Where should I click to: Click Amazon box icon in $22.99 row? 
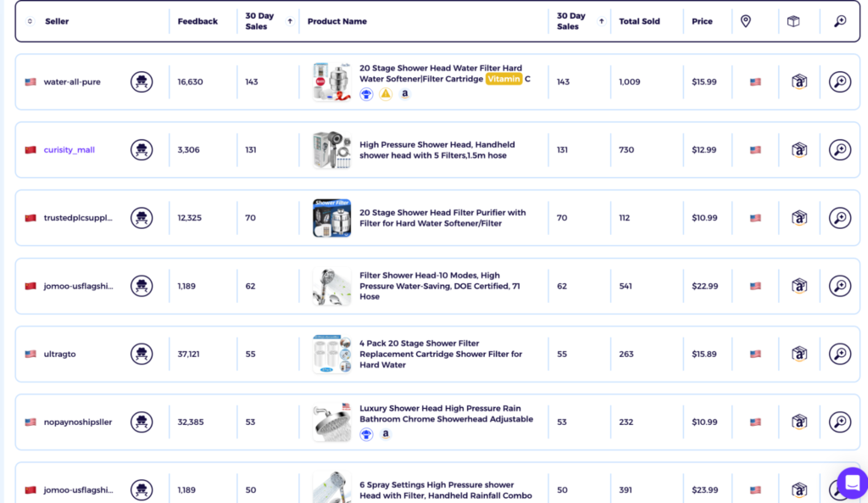click(x=798, y=286)
